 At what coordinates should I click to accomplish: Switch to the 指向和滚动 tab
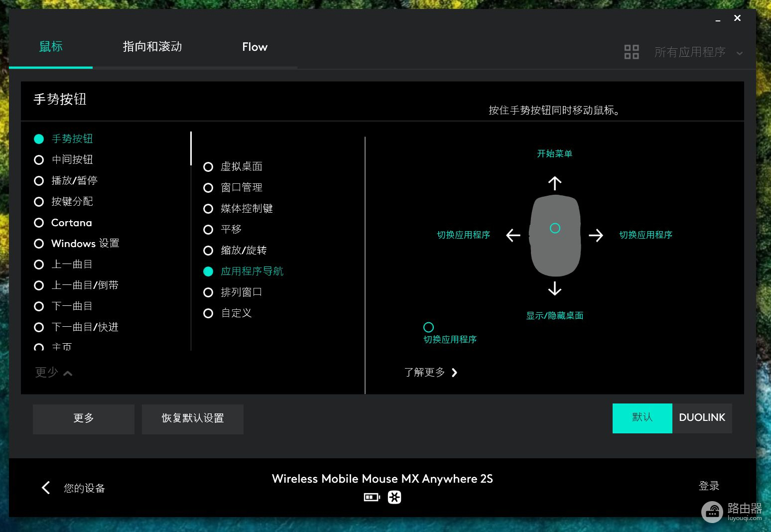coord(152,47)
